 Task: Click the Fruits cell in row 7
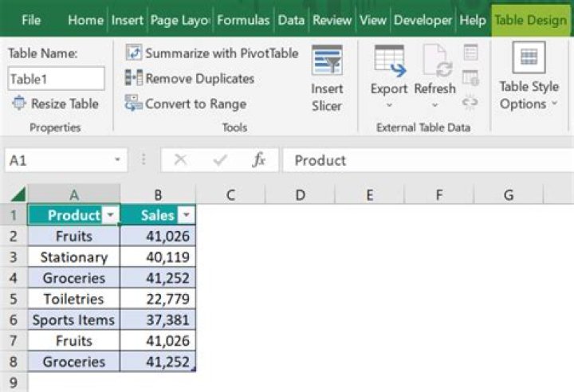pos(74,341)
